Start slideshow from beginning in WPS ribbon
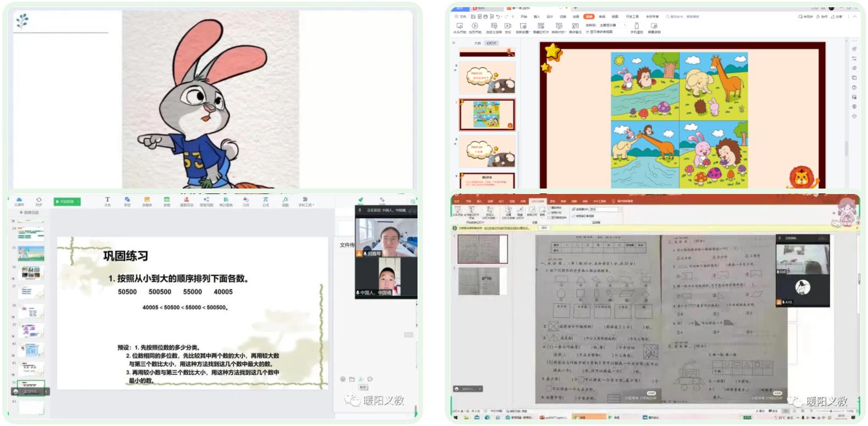868x426 pixels. tap(459, 26)
